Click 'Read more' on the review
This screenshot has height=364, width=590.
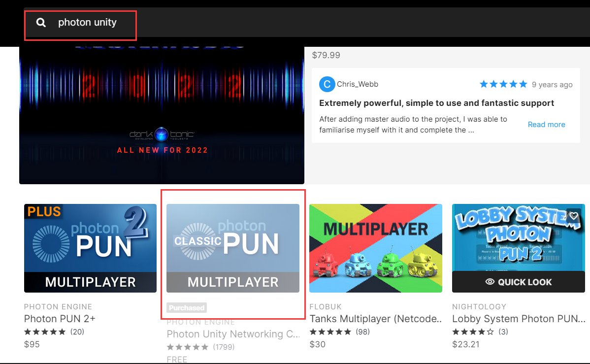[x=546, y=125]
